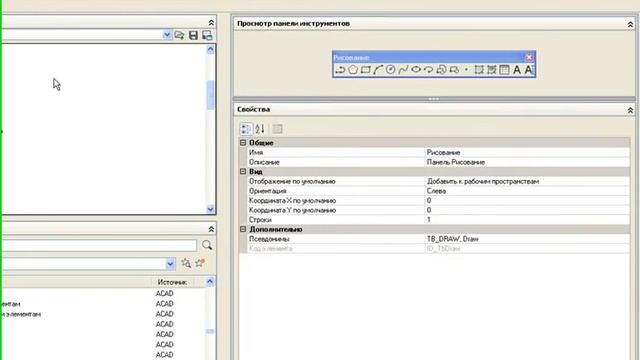Screen dimensions: 640x360
Task: Collapse the Дополнительно property section
Action: 243,229
